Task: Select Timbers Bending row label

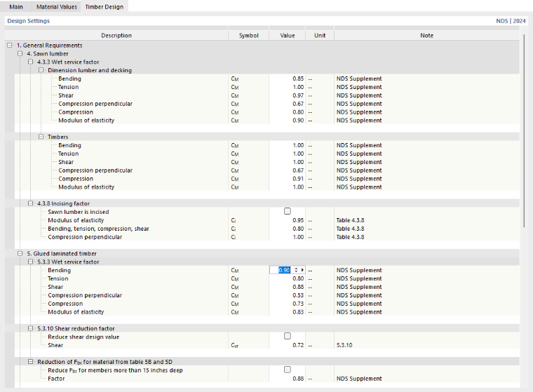Action: click(69, 145)
